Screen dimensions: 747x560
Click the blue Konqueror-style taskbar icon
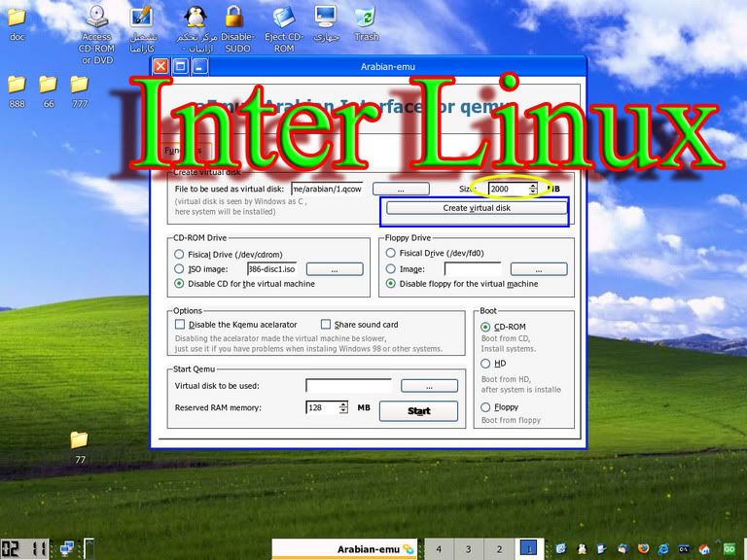click(x=561, y=548)
